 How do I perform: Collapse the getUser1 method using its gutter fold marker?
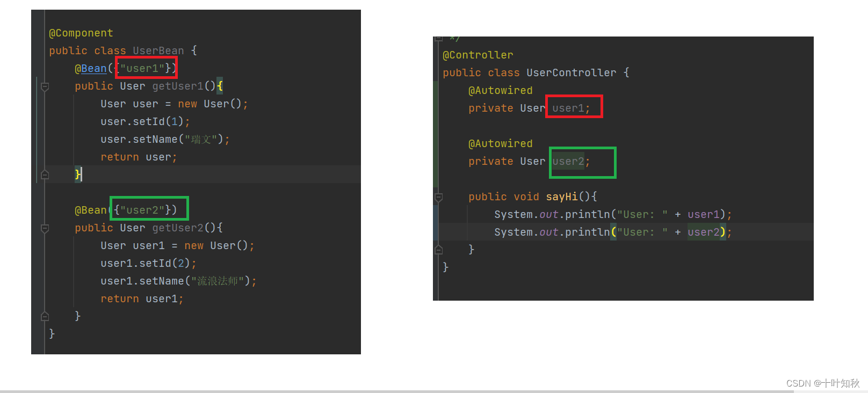click(45, 86)
